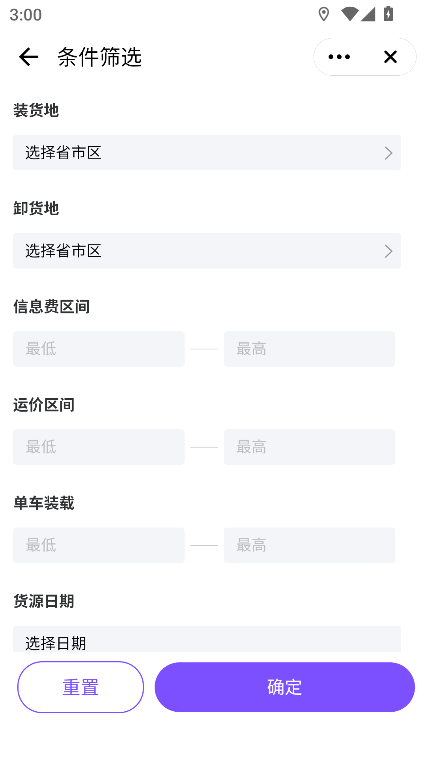The image size is (426, 757).
Task: Tap the 重置 reset button
Action: [81, 687]
